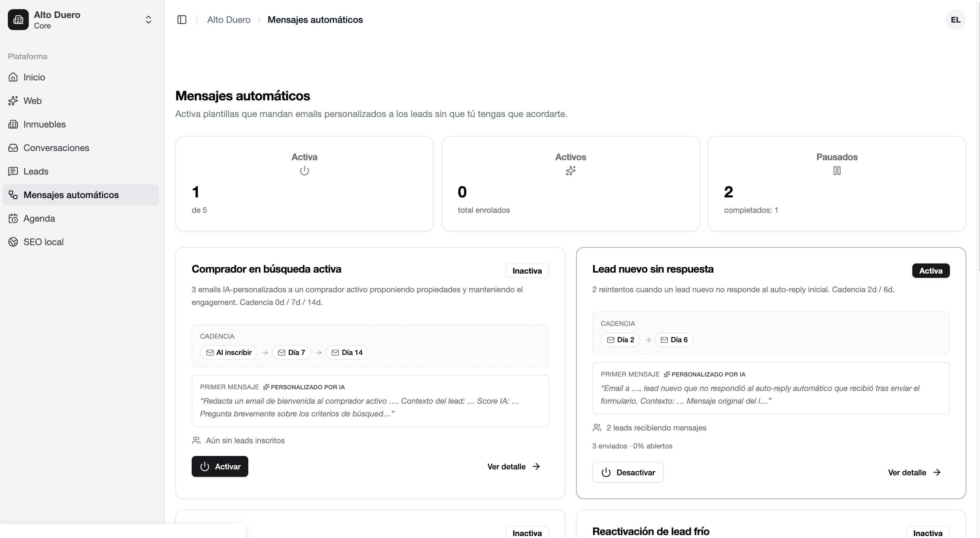
Task: Click the Conversaciones inbox icon
Action: click(x=13, y=148)
